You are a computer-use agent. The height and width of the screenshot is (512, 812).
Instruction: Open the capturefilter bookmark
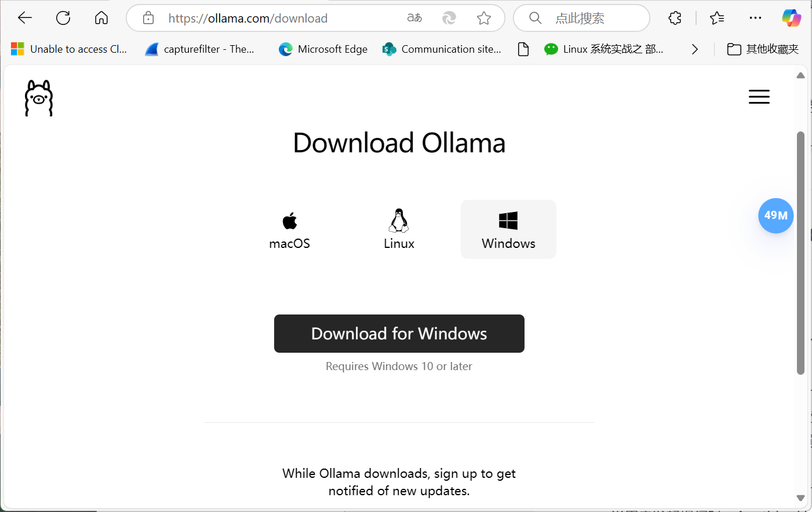point(200,49)
